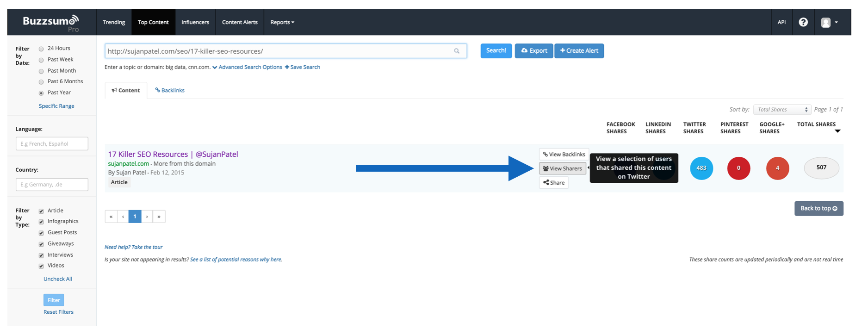Viewport: 868px width, 335px height.
Task: Click the Twitter shares circle 483
Action: [701, 168]
